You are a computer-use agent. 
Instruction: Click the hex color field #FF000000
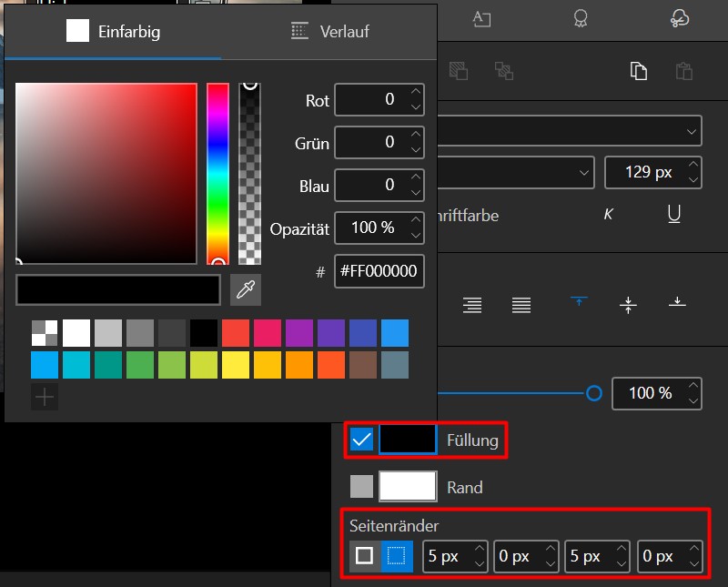(x=379, y=271)
